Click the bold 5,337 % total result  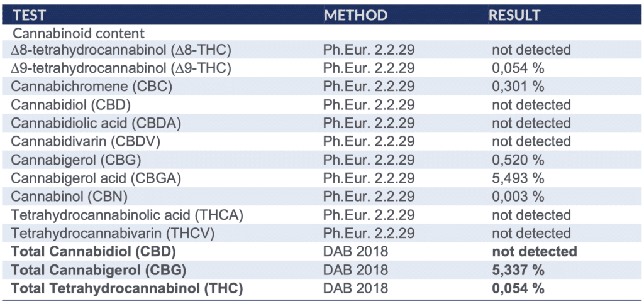click(x=518, y=271)
